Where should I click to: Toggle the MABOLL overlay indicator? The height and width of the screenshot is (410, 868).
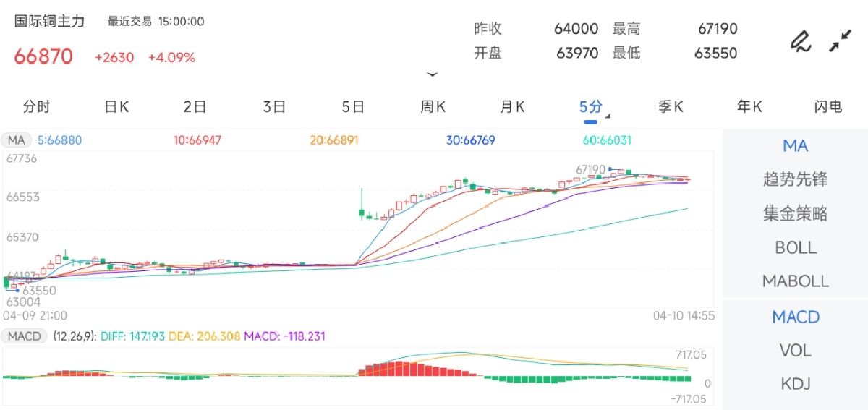tap(796, 281)
